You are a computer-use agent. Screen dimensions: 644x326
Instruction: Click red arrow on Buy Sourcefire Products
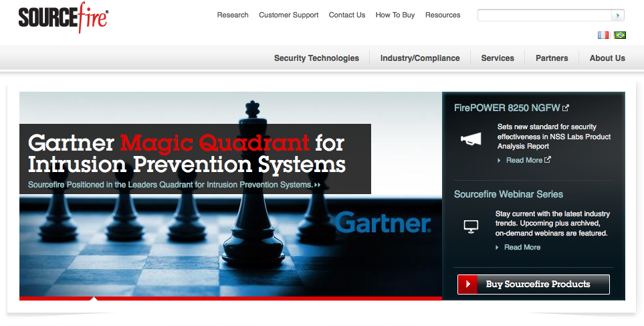[x=467, y=284]
